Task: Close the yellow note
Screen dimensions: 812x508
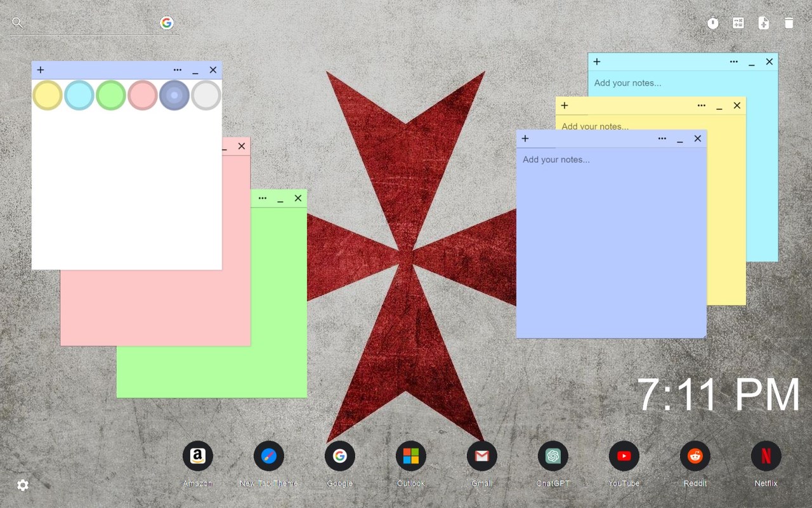Action: (x=737, y=105)
